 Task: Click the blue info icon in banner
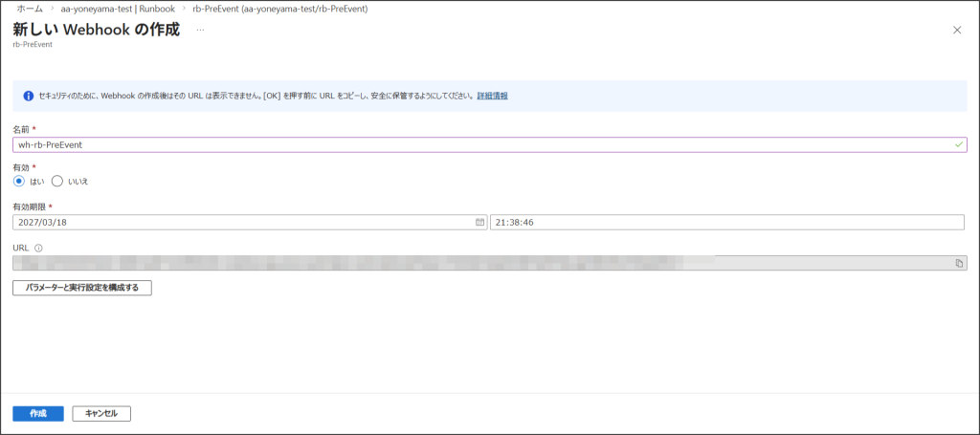click(29, 96)
